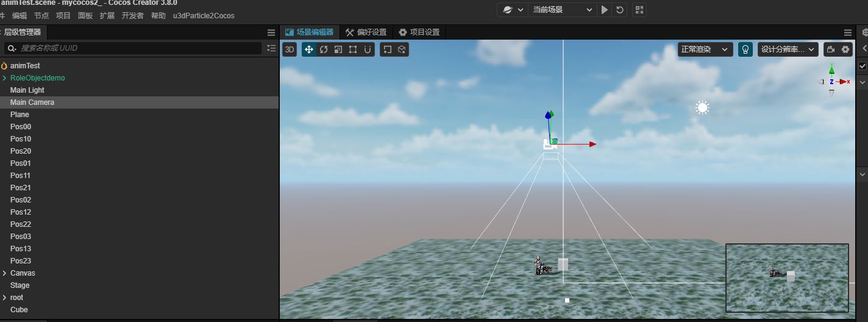Click the sun light gizmo in sky

(x=702, y=108)
